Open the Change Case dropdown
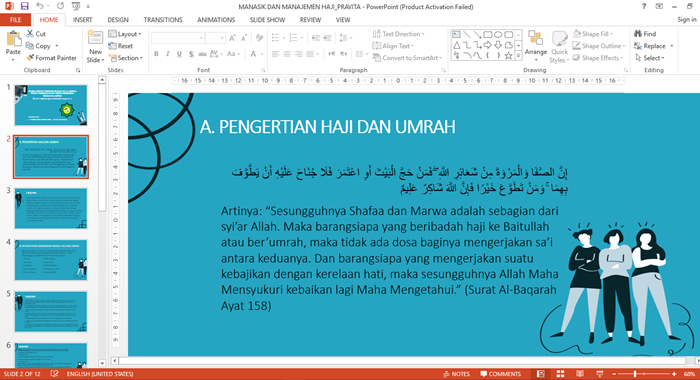 click(x=233, y=54)
